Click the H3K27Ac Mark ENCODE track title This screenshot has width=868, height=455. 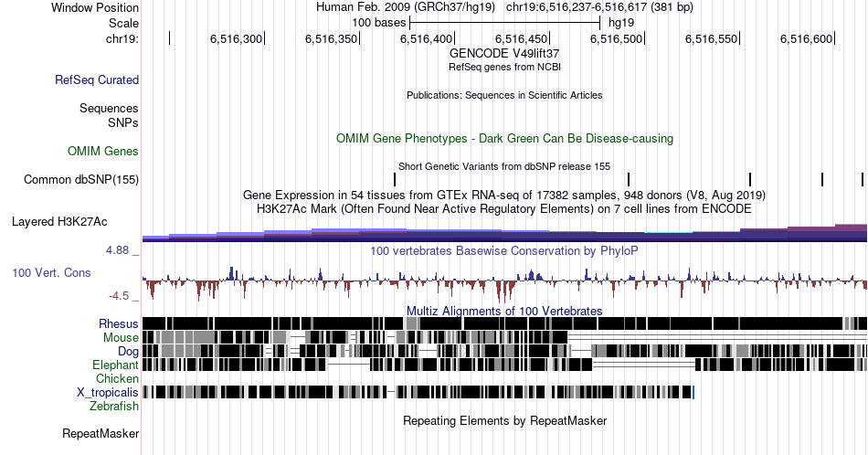504,208
